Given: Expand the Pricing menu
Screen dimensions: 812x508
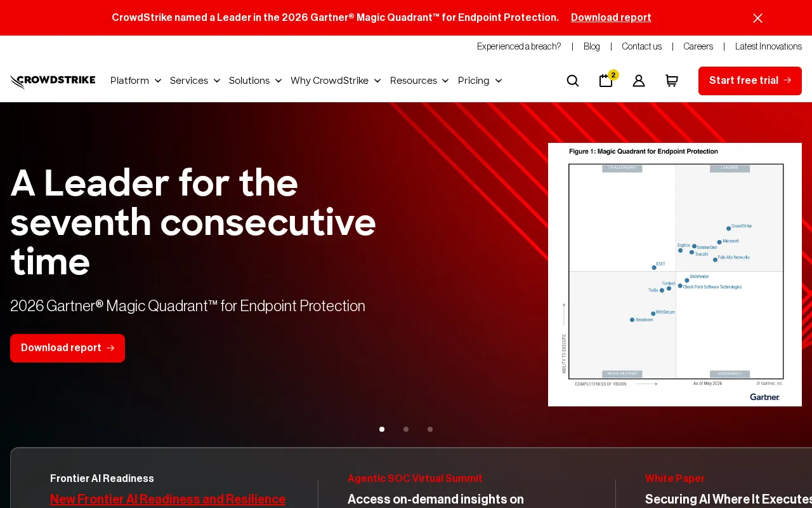Looking at the screenshot, I should click(480, 81).
